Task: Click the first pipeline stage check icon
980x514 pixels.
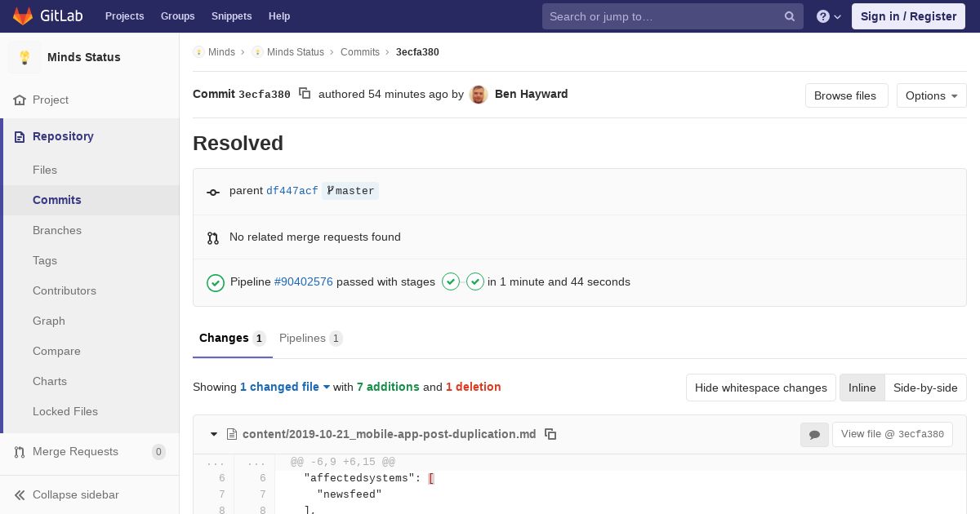Action: tap(451, 281)
